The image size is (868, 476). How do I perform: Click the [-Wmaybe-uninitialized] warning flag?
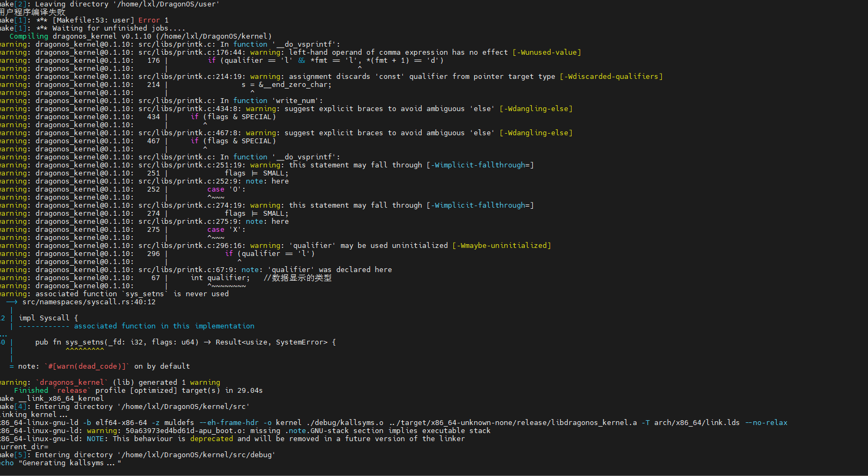[501, 246]
